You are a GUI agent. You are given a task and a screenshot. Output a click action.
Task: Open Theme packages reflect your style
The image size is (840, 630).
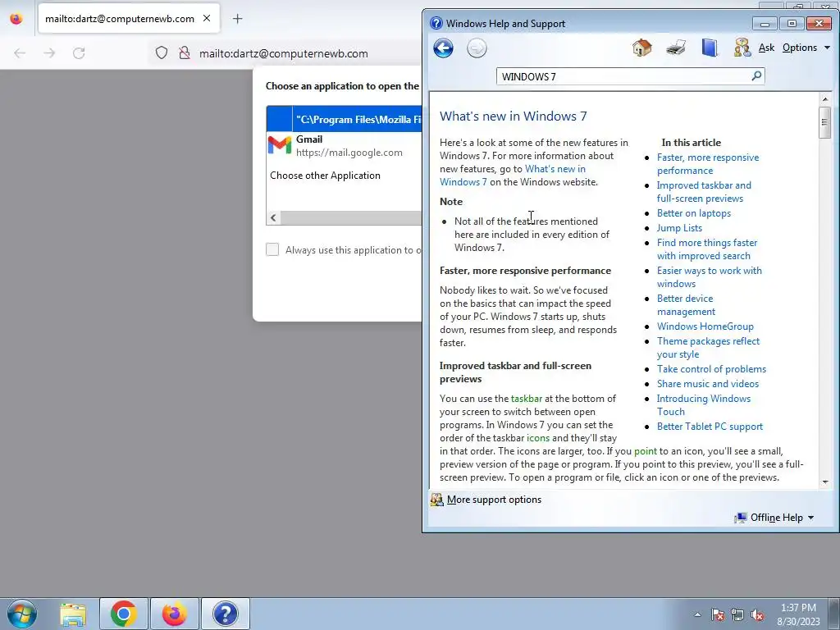tap(708, 348)
